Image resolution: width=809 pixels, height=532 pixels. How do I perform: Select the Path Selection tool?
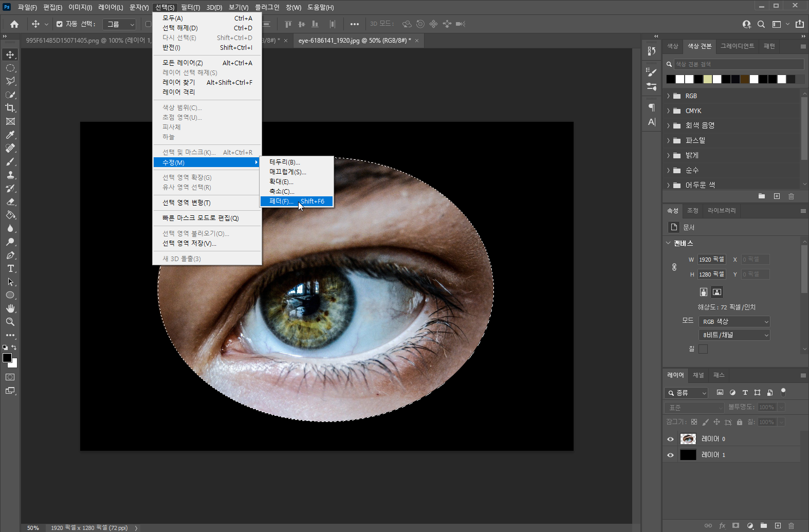tap(10, 282)
